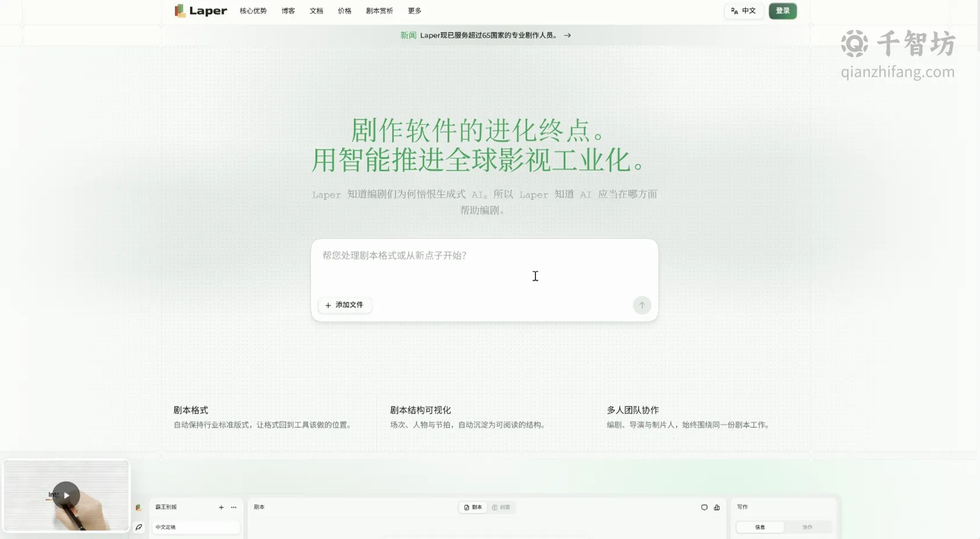
Task: Click the green 登录 button
Action: click(782, 11)
